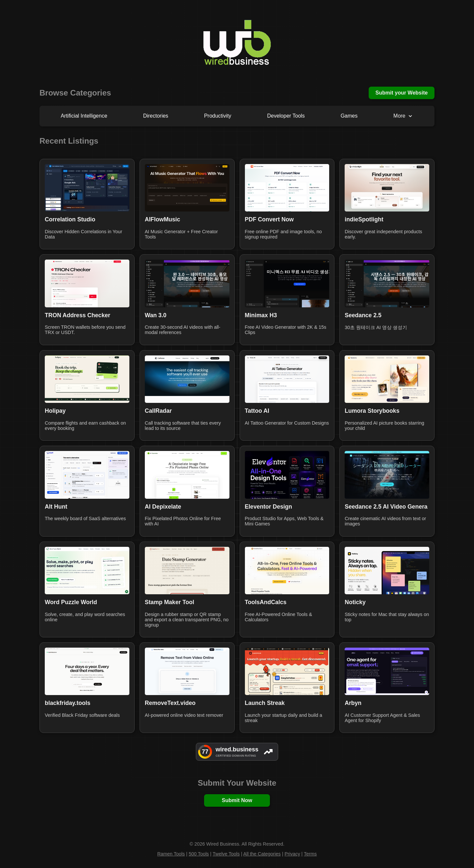The height and width of the screenshot is (868, 474).
Task: Click the PDF Convert Now title
Action: pyautogui.click(x=269, y=219)
